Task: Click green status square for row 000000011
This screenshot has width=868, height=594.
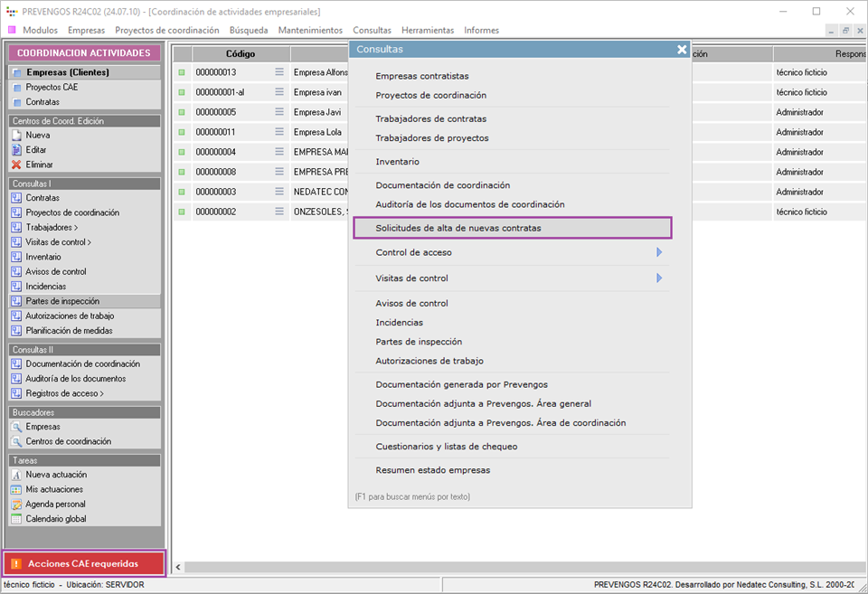Action: [182, 132]
